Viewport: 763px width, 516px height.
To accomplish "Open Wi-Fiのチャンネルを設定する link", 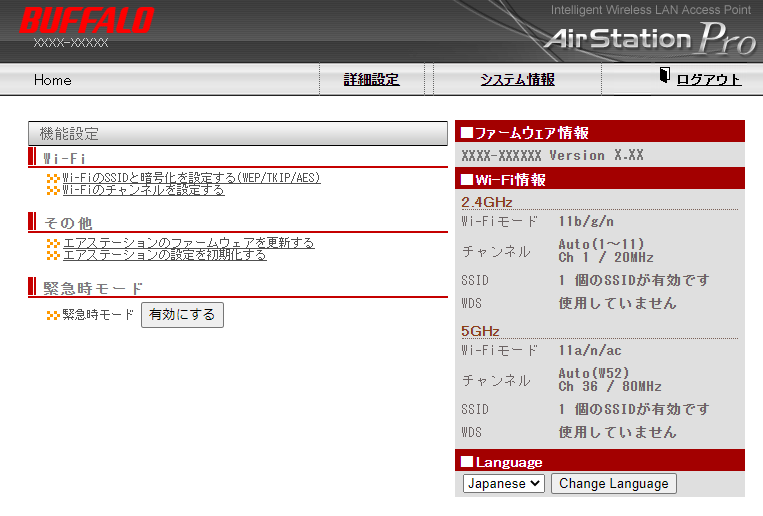I will pos(143,190).
